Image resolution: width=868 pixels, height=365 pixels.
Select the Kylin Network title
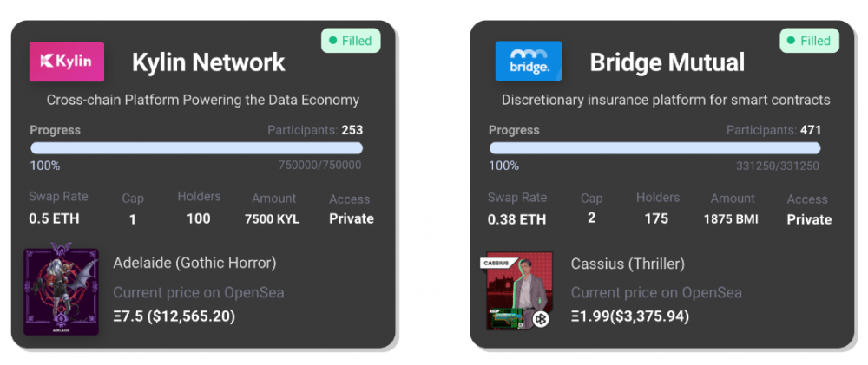click(208, 62)
